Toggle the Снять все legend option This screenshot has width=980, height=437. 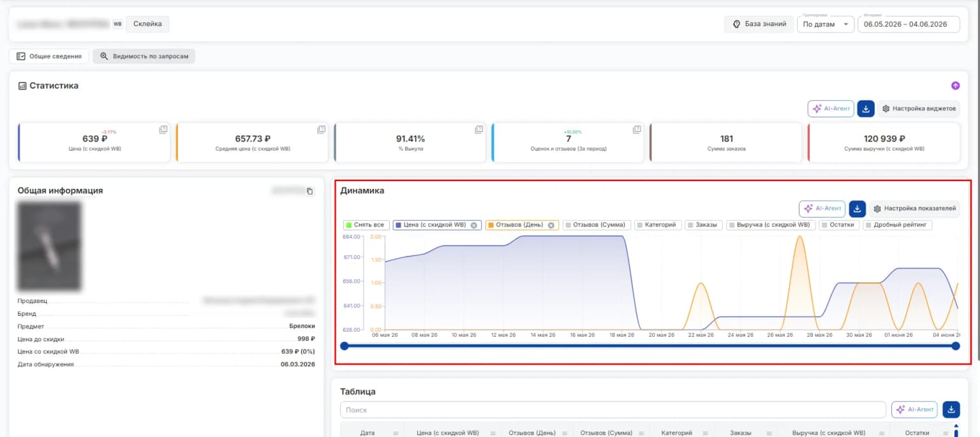[x=365, y=225]
